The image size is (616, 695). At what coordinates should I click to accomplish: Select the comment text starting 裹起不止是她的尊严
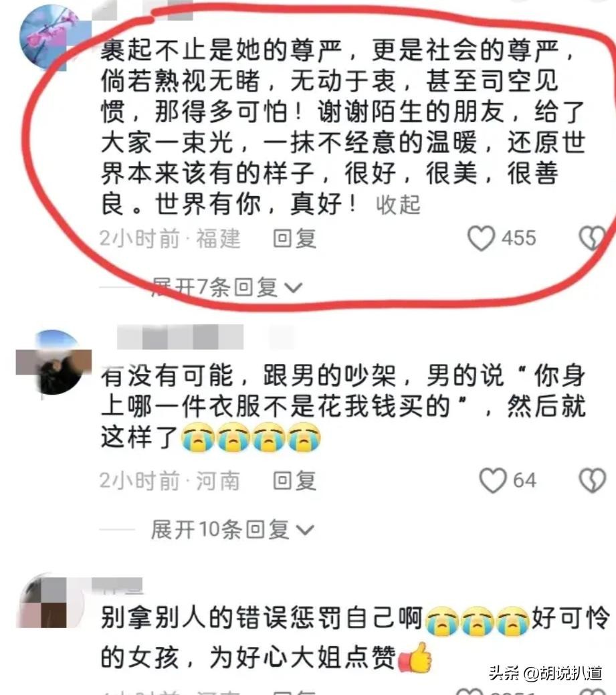click(x=344, y=126)
